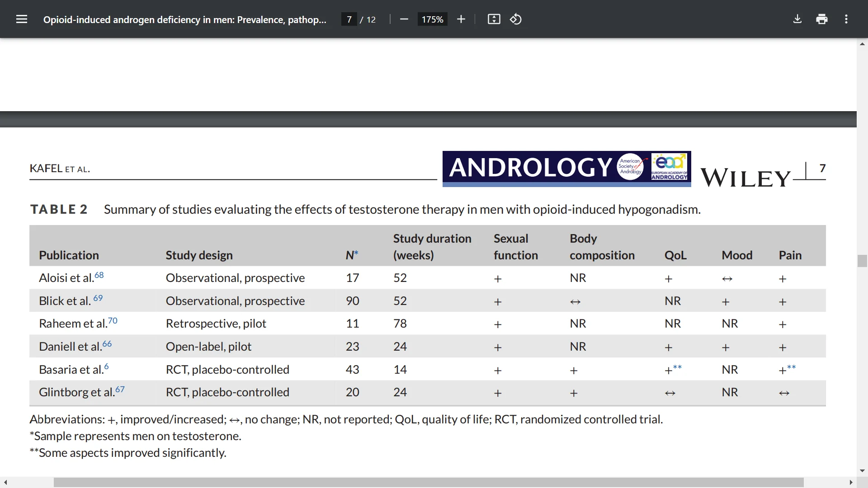Click 'KAFEL ET AL.' page header

tap(60, 169)
